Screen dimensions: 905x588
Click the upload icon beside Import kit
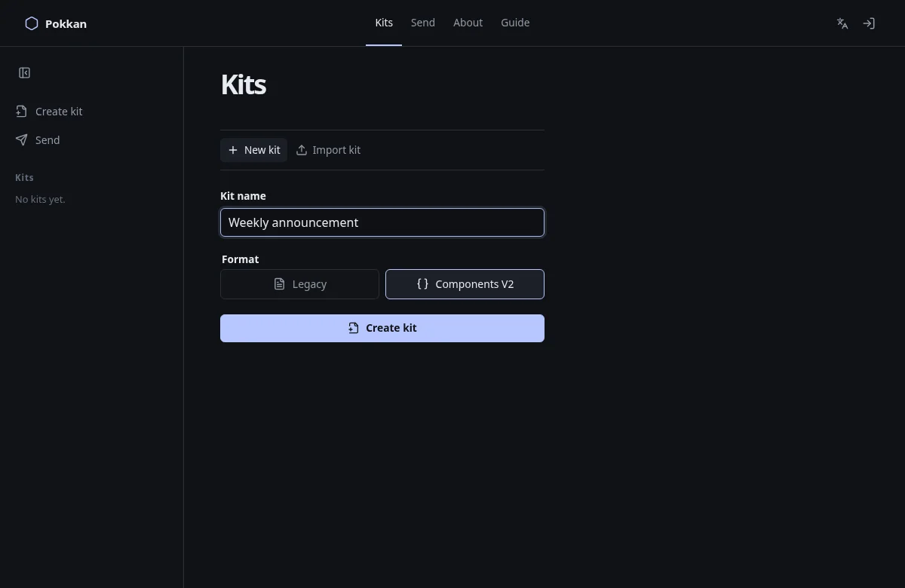[x=302, y=150]
